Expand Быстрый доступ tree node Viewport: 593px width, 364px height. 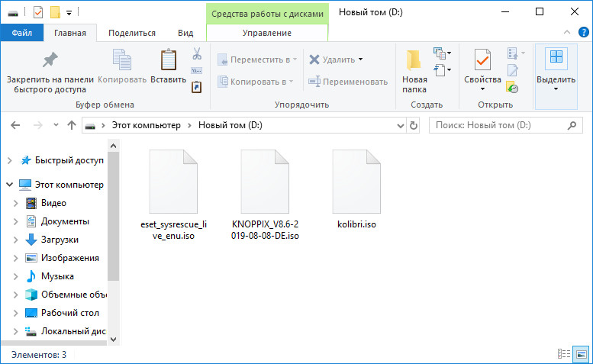pos(10,161)
